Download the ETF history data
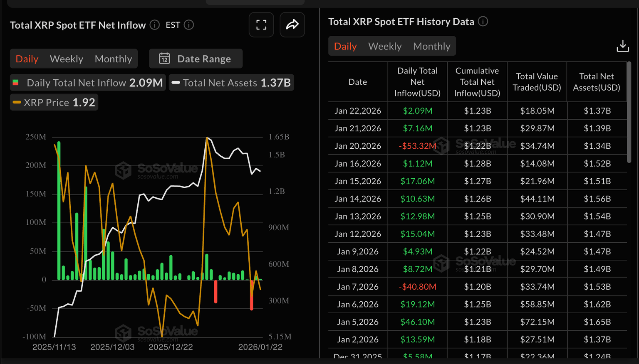639x364 pixels. coord(622,46)
